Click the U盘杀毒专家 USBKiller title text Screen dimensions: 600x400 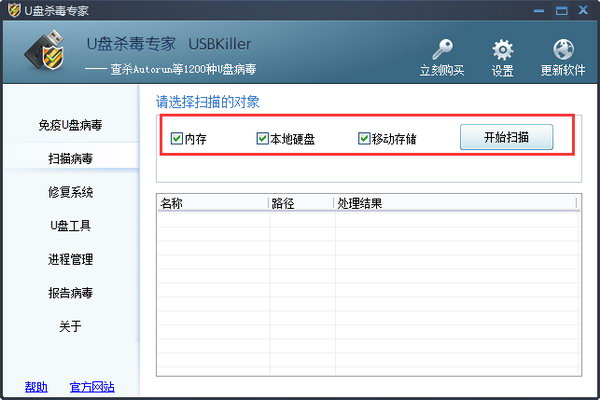coord(169,44)
